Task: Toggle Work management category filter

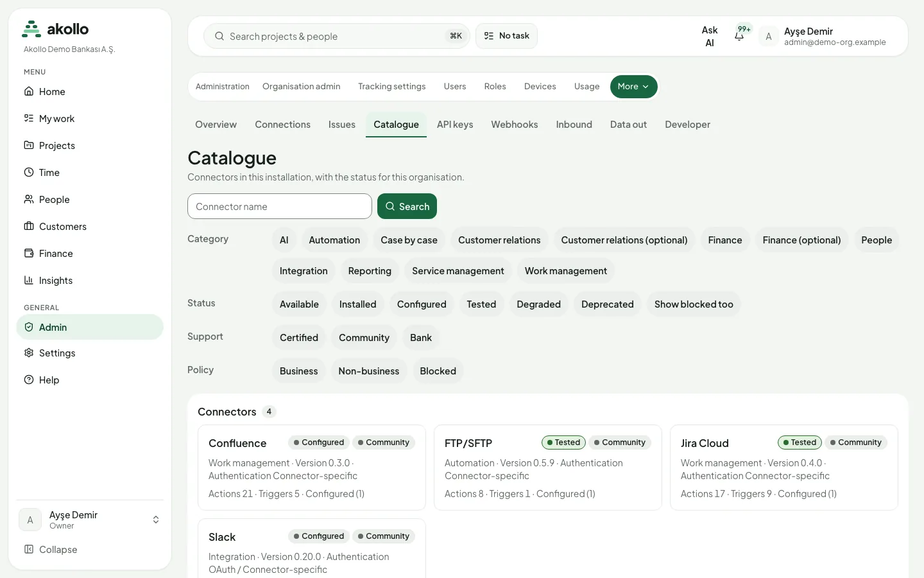Action: pyautogui.click(x=566, y=271)
